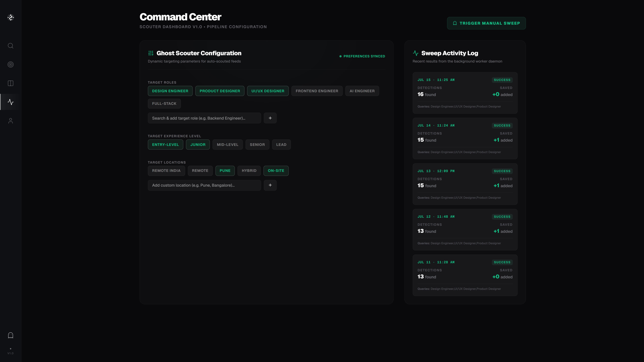644x362 pixels.
Task: Deselect the Pune location
Action: pos(225,171)
